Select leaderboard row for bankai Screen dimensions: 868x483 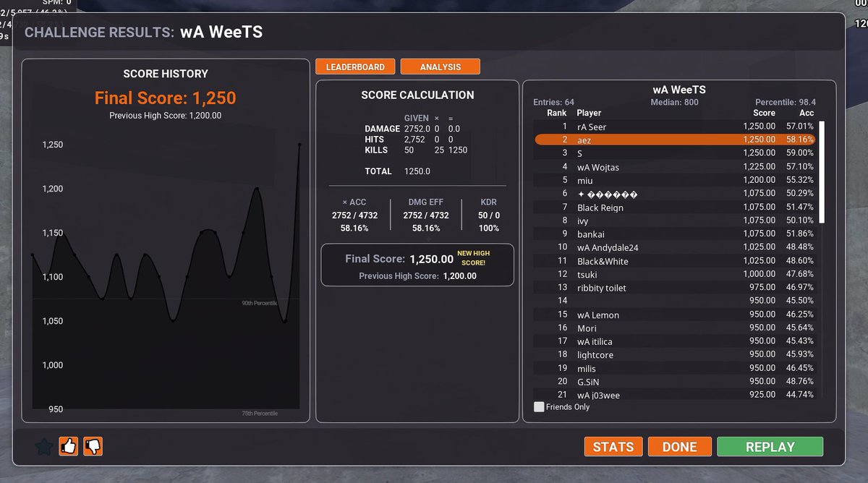coord(674,234)
